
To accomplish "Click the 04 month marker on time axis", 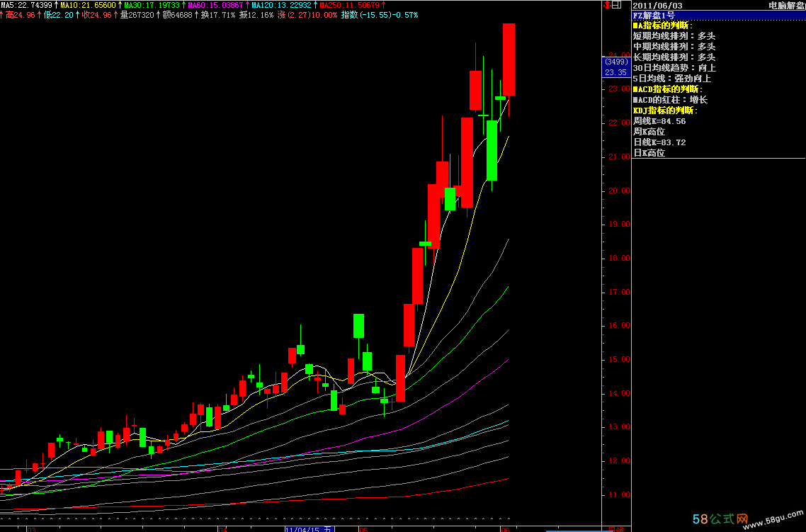I will (x=222, y=529).
